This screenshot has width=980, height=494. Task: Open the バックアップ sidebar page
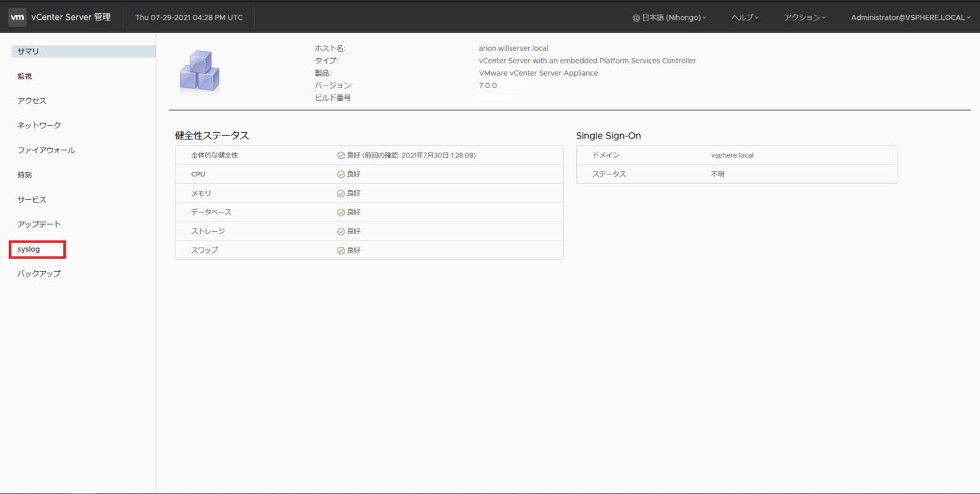tap(39, 273)
